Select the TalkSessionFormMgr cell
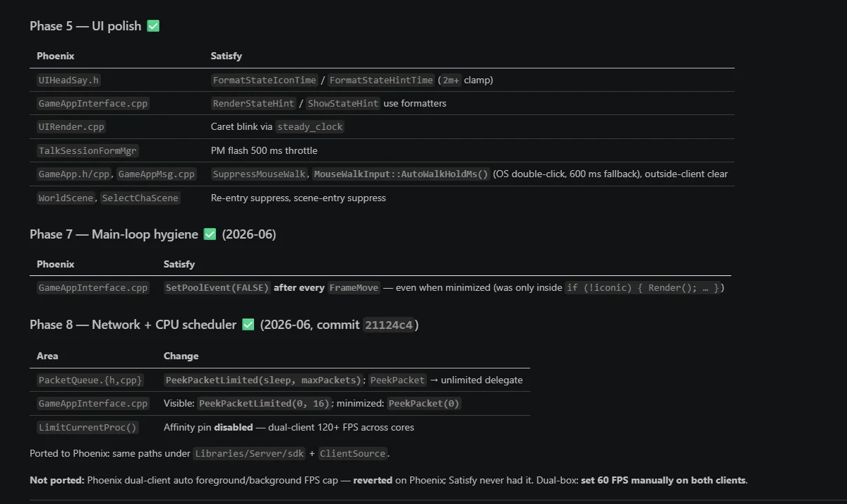The width and height of the screenshot is (847, 504). tap(88, 150)
